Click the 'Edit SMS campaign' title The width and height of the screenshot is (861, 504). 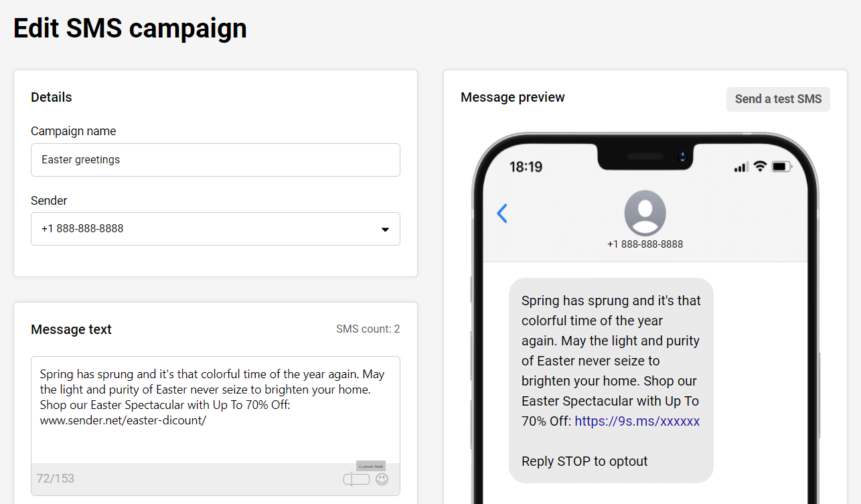(x=131, y=29)
